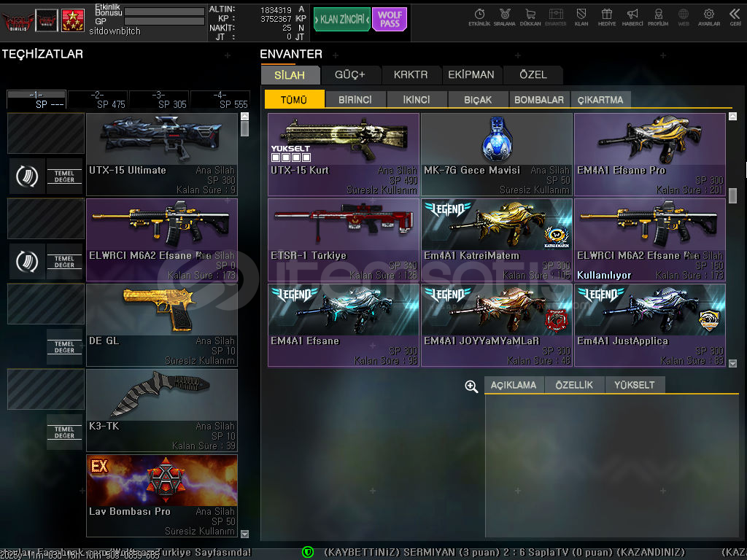This screenshot has height=560, width=747.
Task: Click the Klan Zinciri button
Action: tap(342, 20)
